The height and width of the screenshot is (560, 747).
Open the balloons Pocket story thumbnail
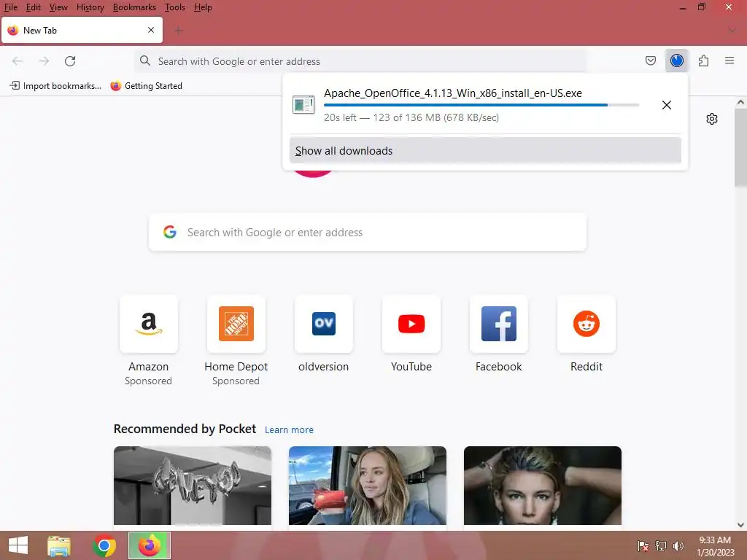pos(193,486)
